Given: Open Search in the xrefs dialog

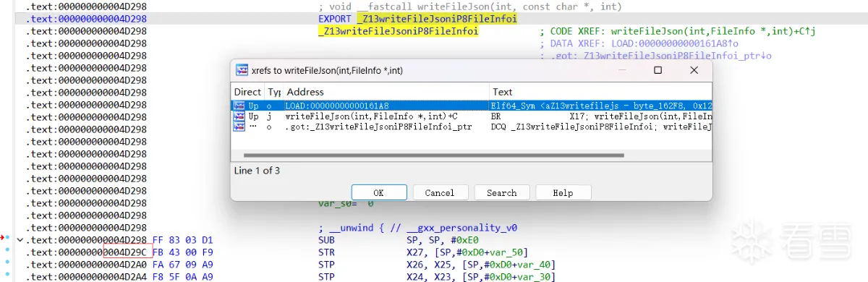Looking at the screenshot, I should click(x=501, y=193).
